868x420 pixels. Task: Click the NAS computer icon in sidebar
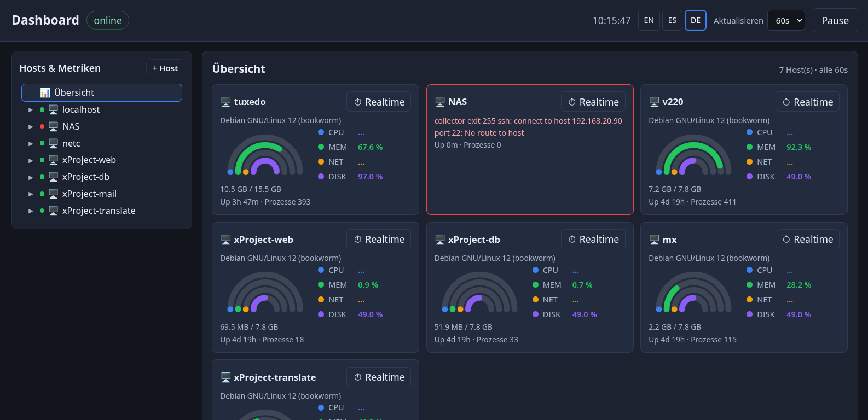click(53, 126)
